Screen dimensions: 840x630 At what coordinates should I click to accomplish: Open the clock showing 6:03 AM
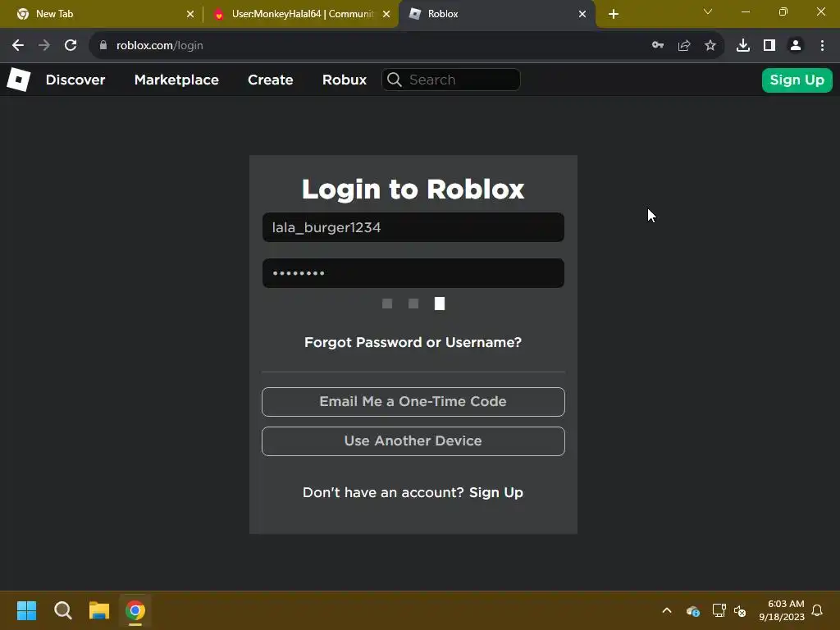[x=782, y=610]
